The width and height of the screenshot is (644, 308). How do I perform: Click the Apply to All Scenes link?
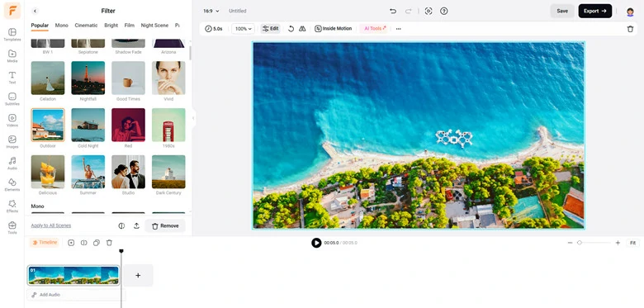(51, 225)
